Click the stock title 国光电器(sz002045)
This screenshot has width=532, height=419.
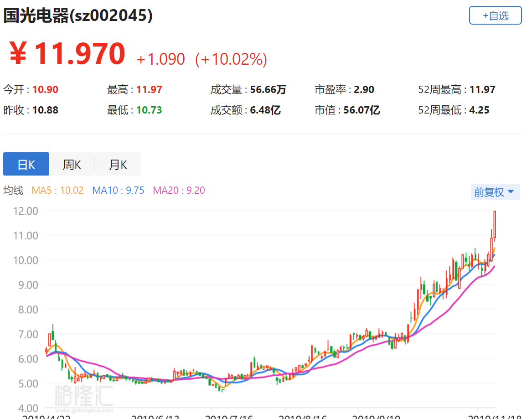tap(78, 16)
